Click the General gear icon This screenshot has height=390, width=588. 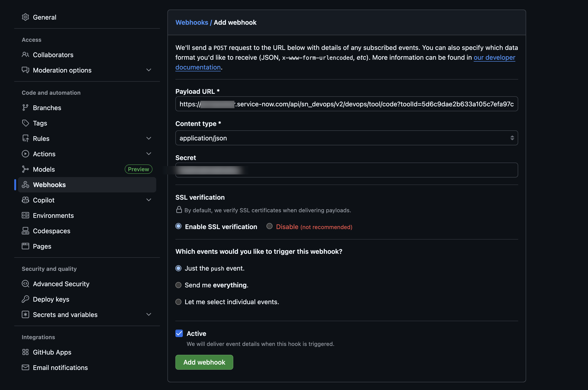tap(25, 17)
